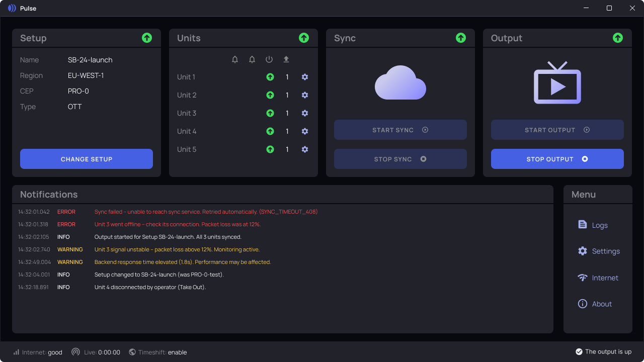Open Settings from the Menu panel
The image size is (644, 362).
(599, 251)
